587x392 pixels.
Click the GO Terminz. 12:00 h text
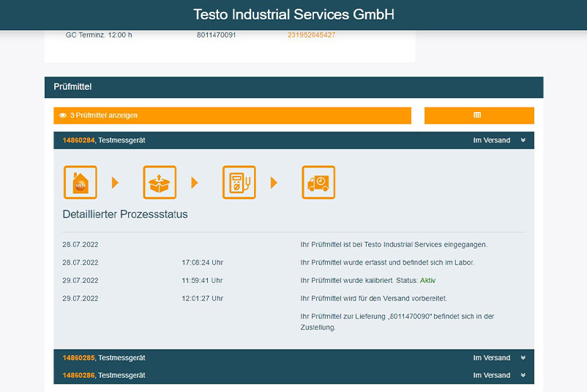(x=99, y=35)
